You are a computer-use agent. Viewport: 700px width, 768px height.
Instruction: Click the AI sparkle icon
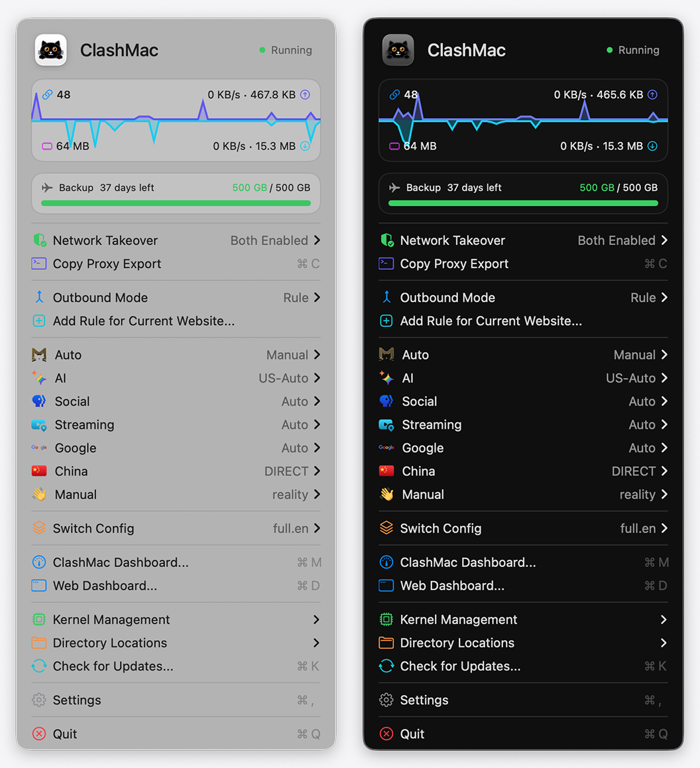pos(39,378)
